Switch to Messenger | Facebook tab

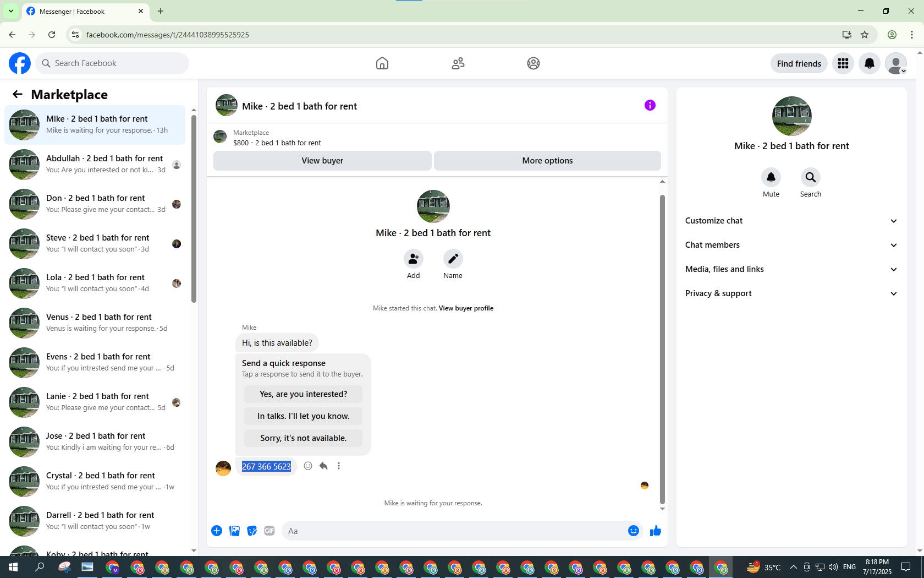pos(85,11)
